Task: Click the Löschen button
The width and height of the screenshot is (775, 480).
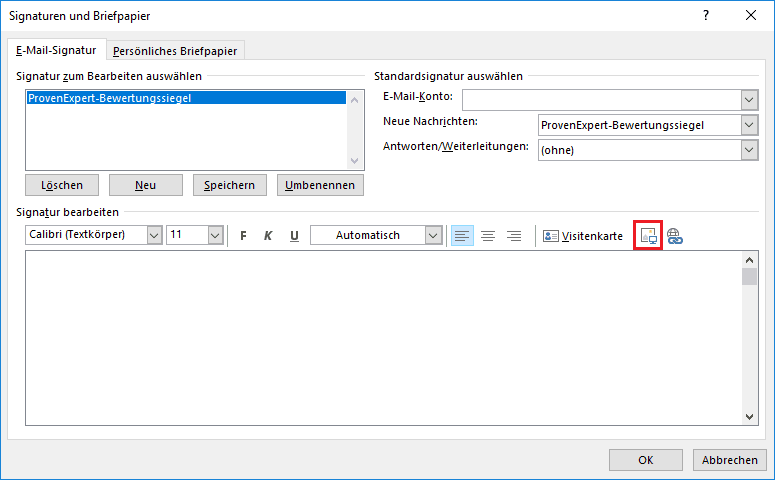Action: click(x=62, y=185)
